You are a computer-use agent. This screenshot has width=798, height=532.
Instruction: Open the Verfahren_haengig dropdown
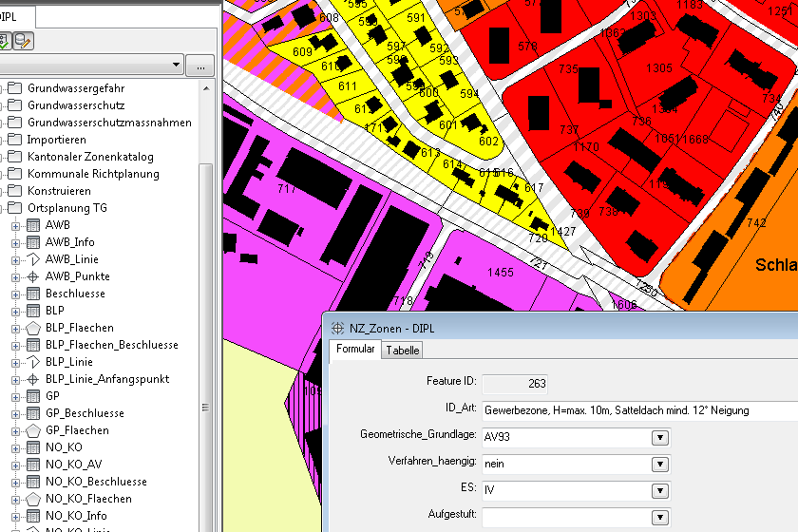(659, 465)
